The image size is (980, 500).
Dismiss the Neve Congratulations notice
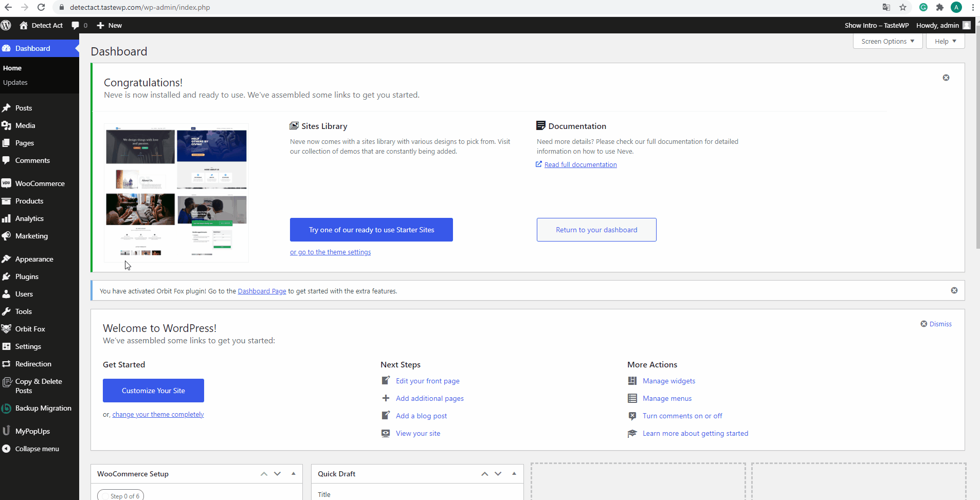pos(946,78)
